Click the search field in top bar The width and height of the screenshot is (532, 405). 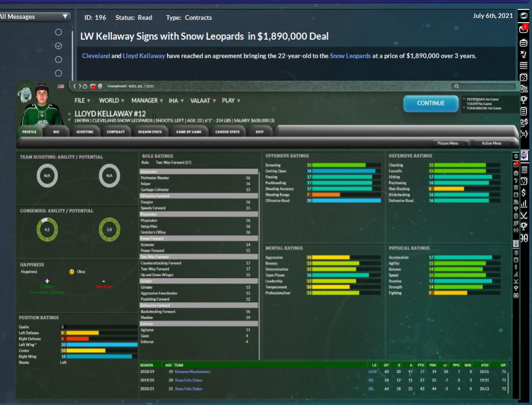(x=482, y=86)
